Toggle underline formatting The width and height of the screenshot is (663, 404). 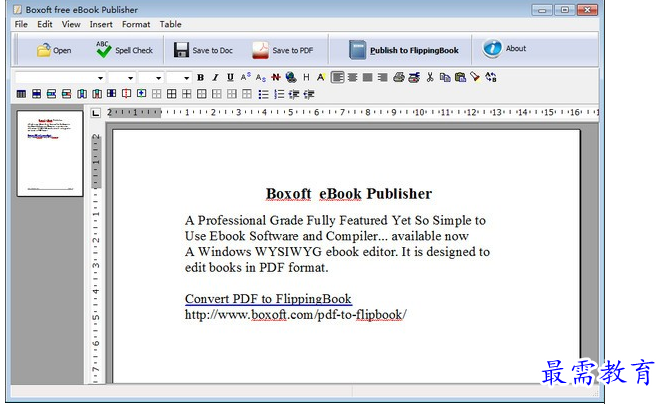[x=230, y=77]
